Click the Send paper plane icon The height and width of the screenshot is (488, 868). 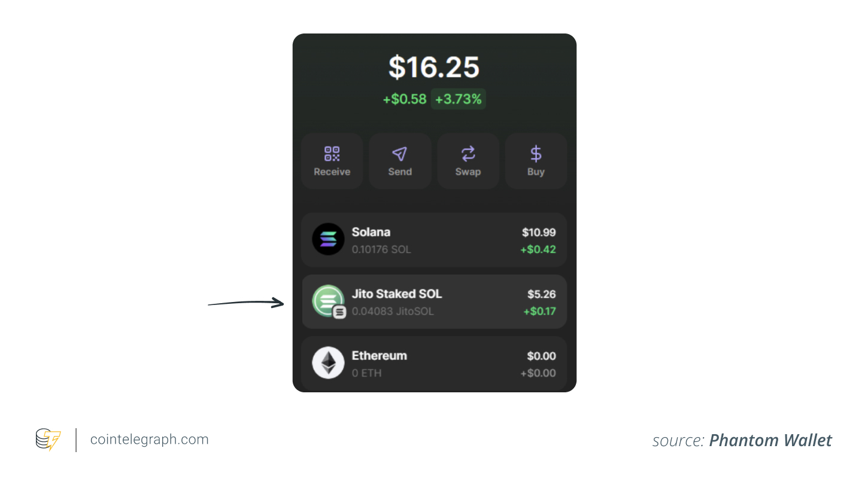(400, 154)
